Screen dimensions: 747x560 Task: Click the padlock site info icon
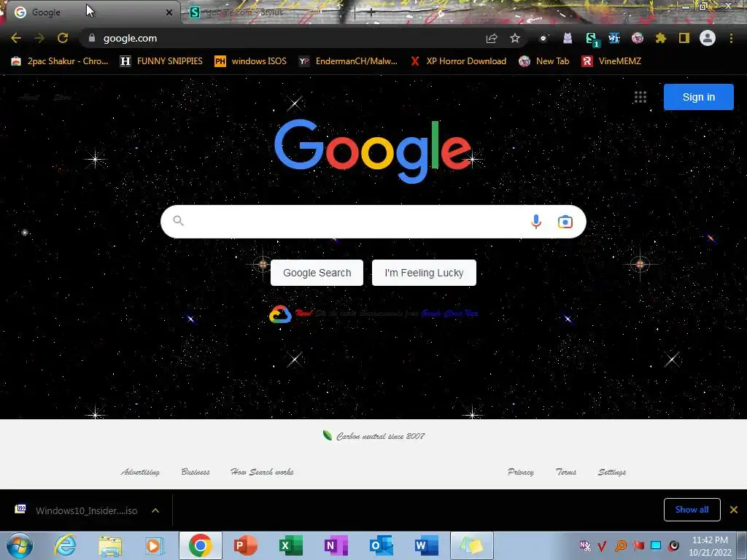92,38
